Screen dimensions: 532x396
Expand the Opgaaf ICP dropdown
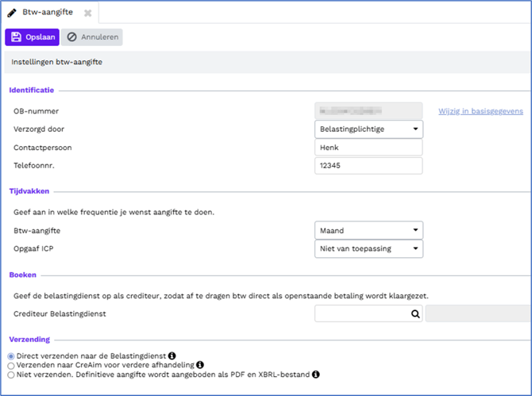pos(368,249)
